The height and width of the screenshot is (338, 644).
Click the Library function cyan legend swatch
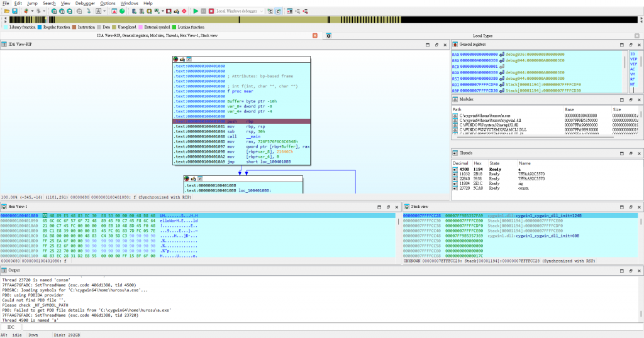[6, 27]
